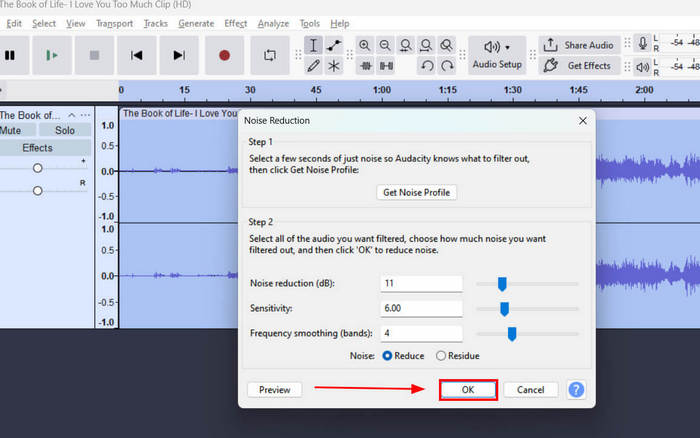Image resolution: width=700 pixels, height=438 pixels.
Task: Open the Edit menu
Action: 14,24
